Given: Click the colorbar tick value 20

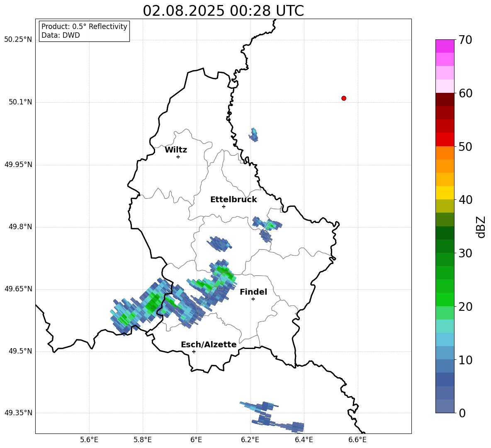Looking at the screenshot, I should (x=465, y=307).
